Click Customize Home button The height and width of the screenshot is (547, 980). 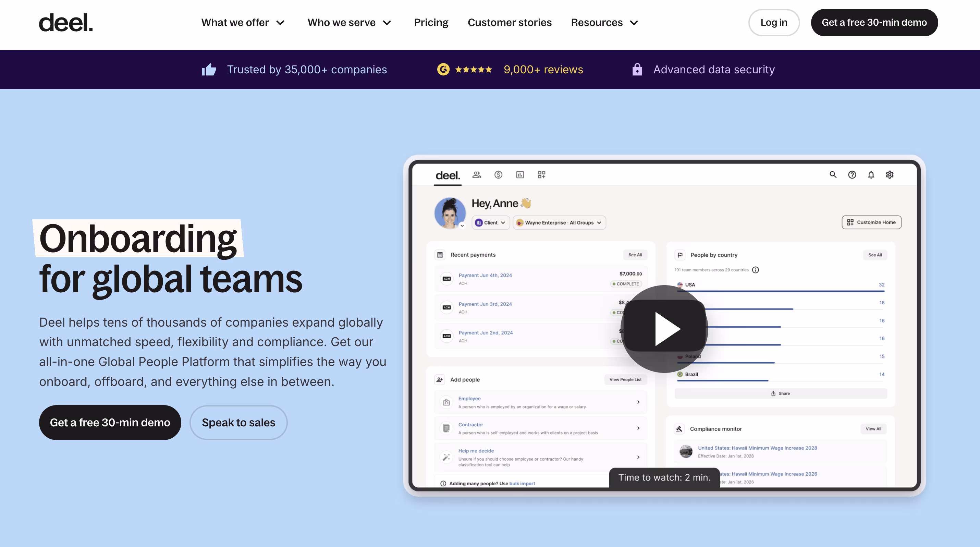(871, 222)
